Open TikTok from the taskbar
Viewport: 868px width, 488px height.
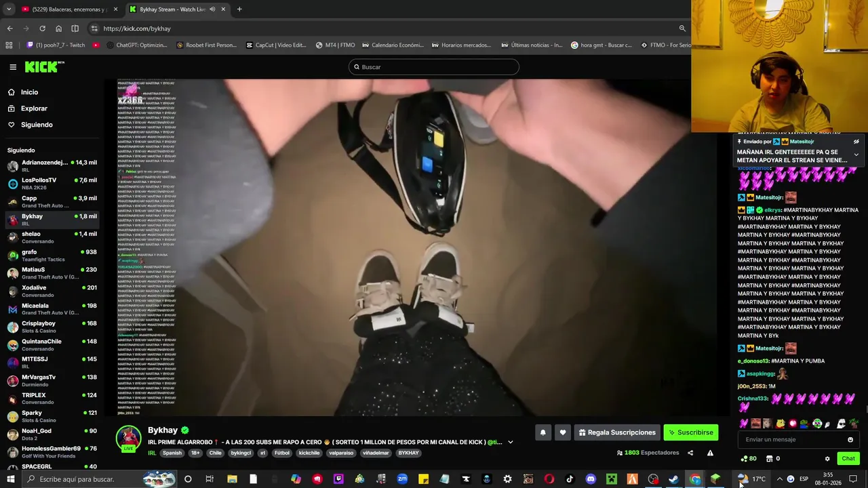point(570,479)
